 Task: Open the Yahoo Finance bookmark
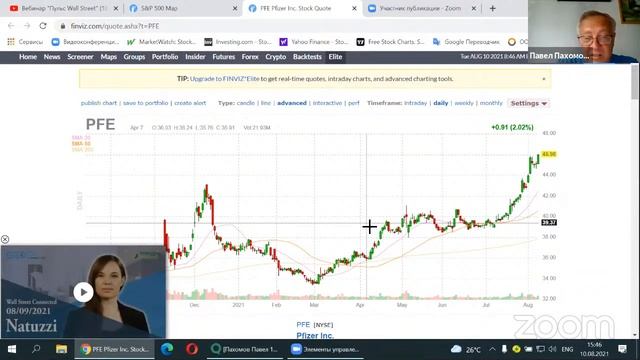coord(313,42)
